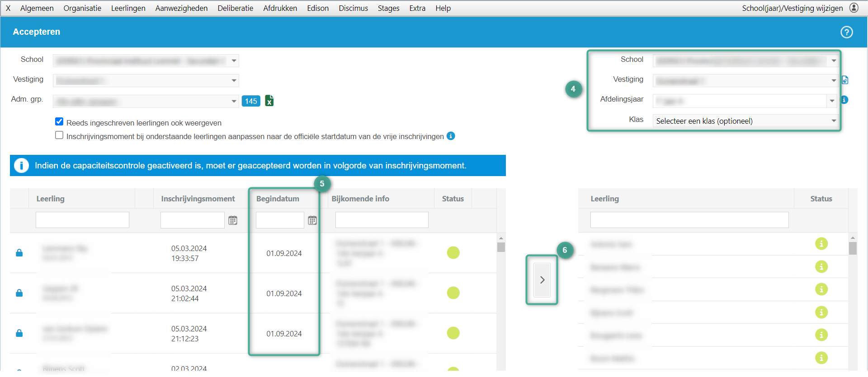The height and width of the screenshot is (377, 868).
Task: Click the arrow button to move students right
Action: (x=542, y=280)
